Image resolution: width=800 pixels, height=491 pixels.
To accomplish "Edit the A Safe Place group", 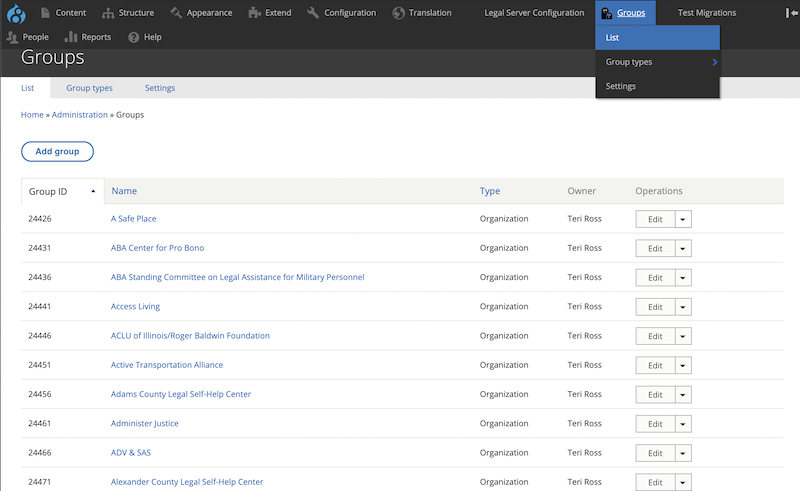I will [655, 219].
